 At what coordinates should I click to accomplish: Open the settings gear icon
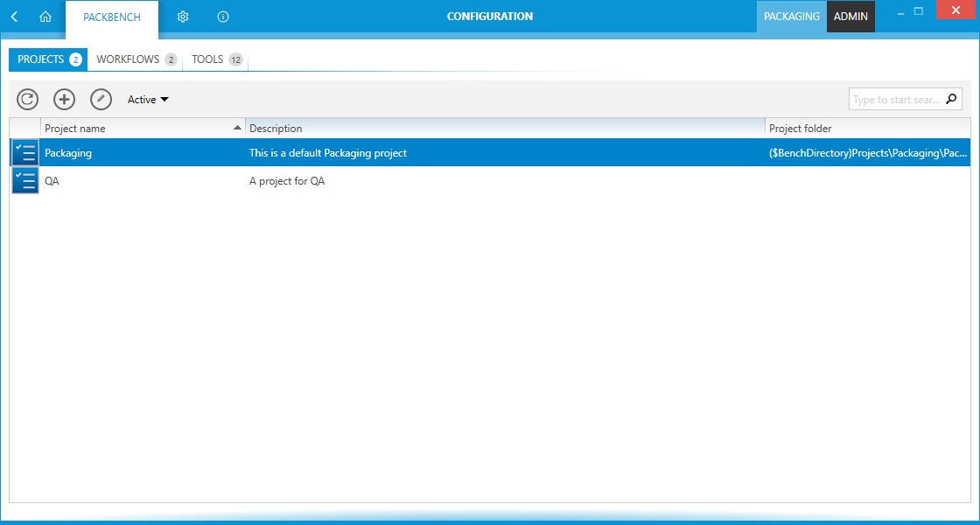click(x=183, y=17)
